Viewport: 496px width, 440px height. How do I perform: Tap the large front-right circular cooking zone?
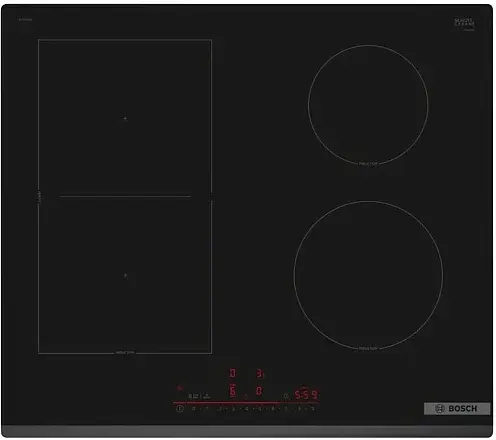pos(368,275)
